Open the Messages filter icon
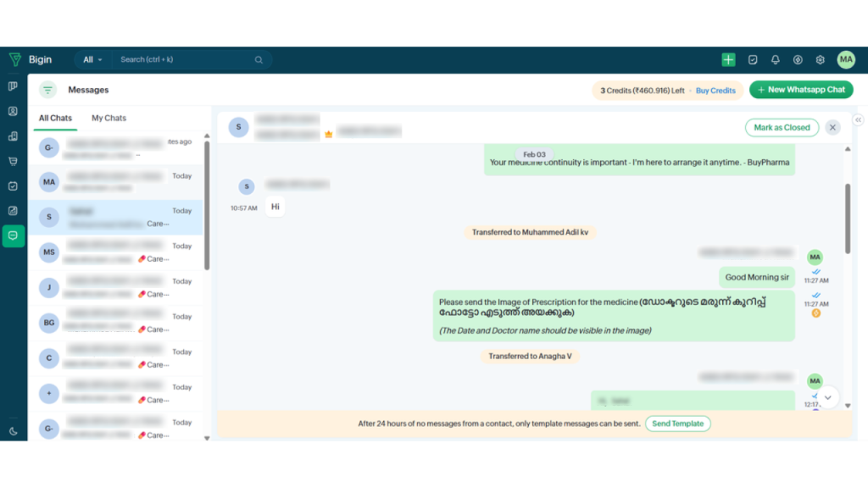 [x=47, y=90]
